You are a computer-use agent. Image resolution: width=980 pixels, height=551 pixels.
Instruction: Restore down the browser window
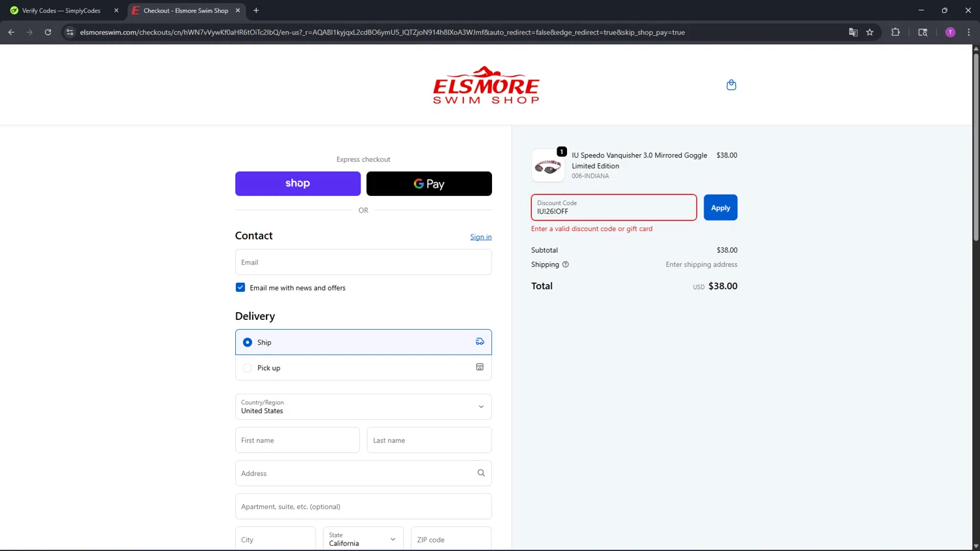point(945,10)
